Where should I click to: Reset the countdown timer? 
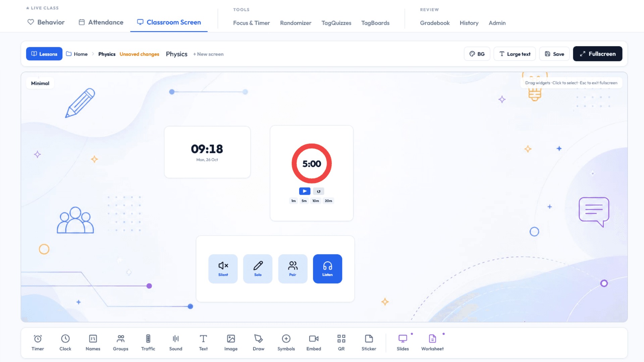pyautogui.click(x=319, y=191)
